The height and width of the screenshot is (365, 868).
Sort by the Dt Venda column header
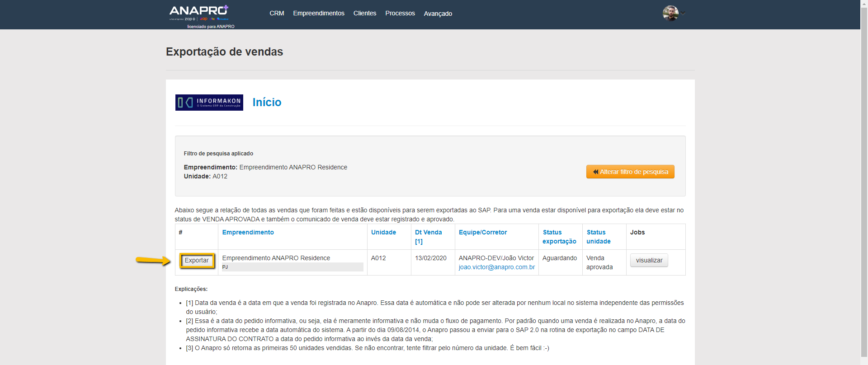point(428,232)
